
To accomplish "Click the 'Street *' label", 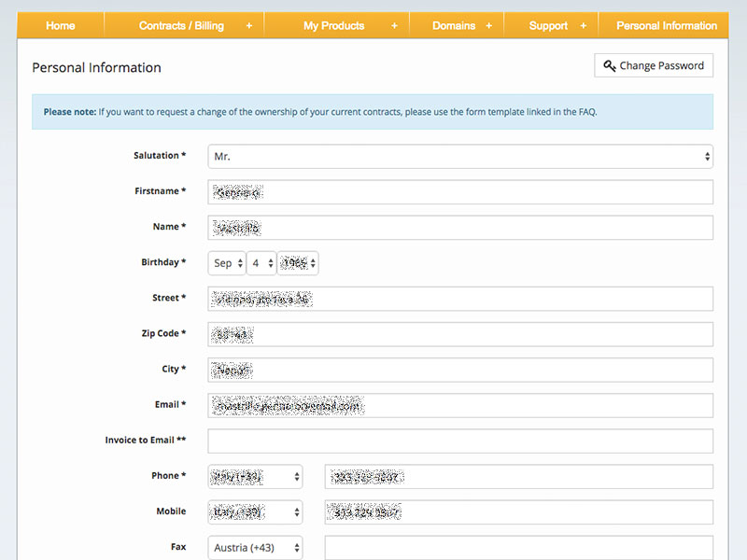I will tap(169, 298).
